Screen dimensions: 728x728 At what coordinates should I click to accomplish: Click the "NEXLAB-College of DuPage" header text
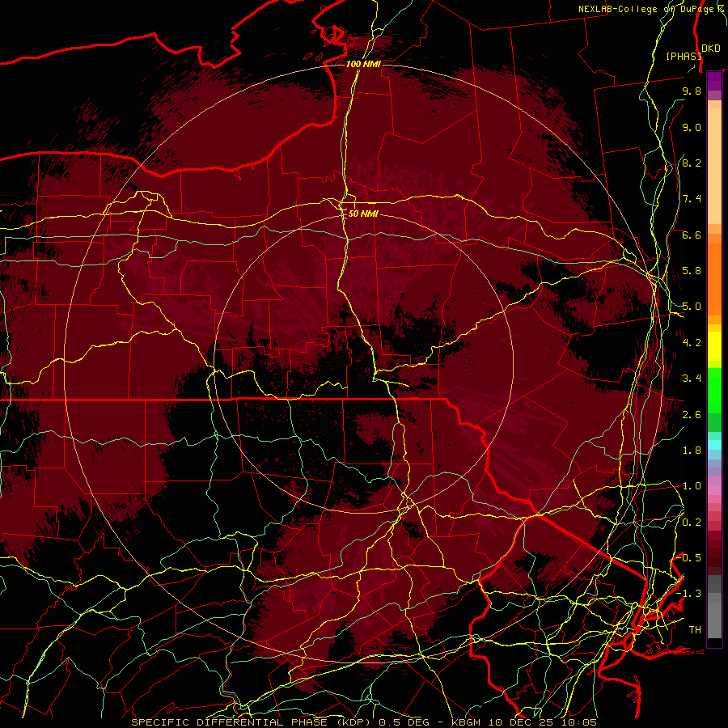click(647, 9)
